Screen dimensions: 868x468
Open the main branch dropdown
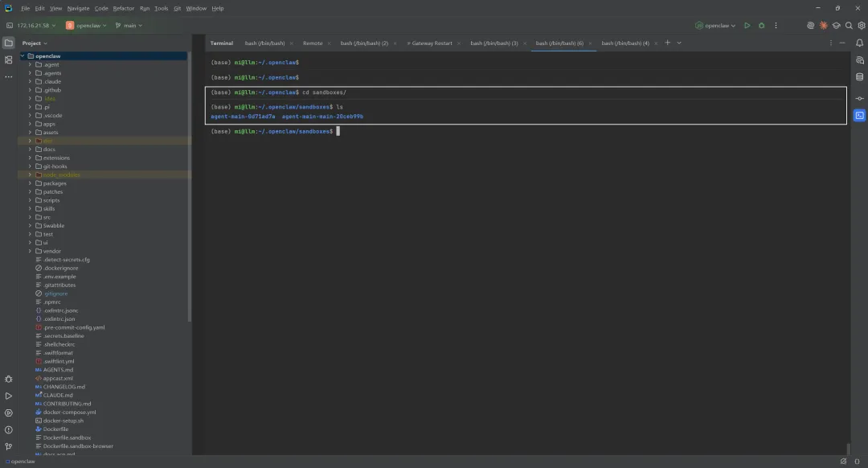pyautogui.click(x=129, y=26)
